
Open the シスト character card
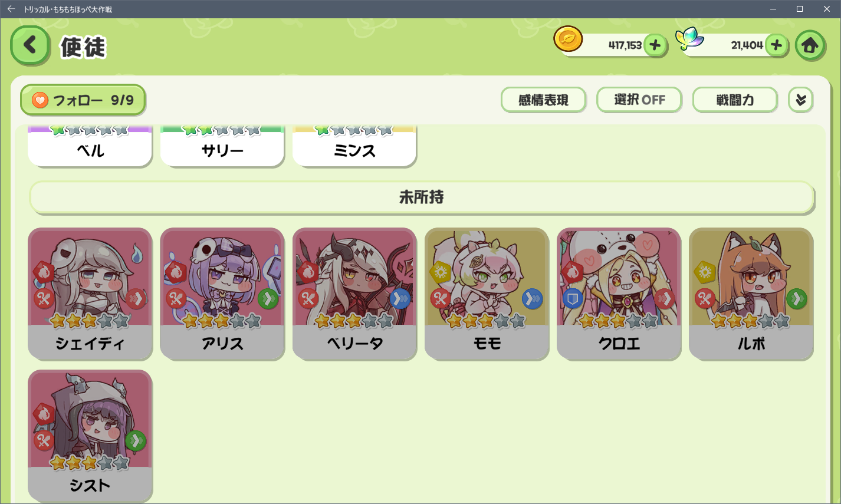coord(90,436)
